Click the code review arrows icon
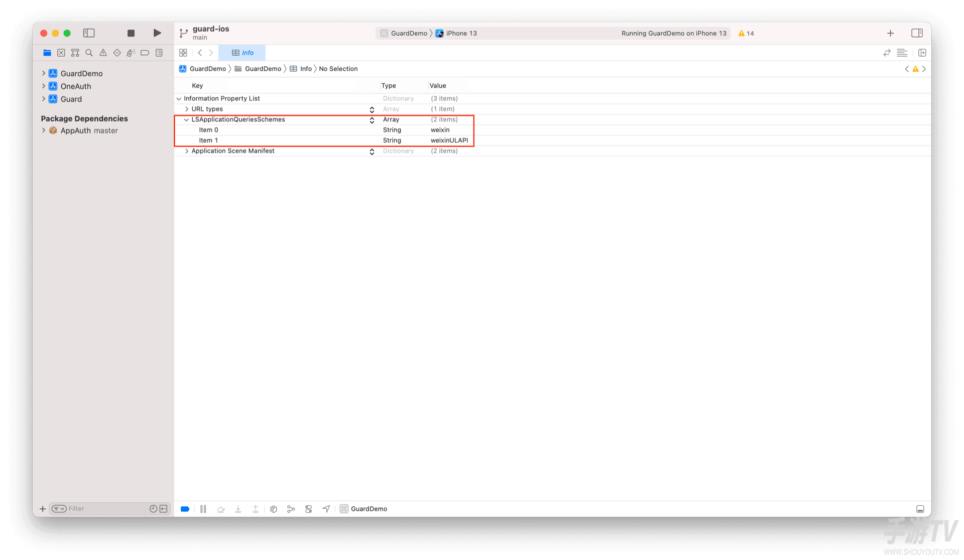This screenshot has width=964, height=560. pos(887,53)
